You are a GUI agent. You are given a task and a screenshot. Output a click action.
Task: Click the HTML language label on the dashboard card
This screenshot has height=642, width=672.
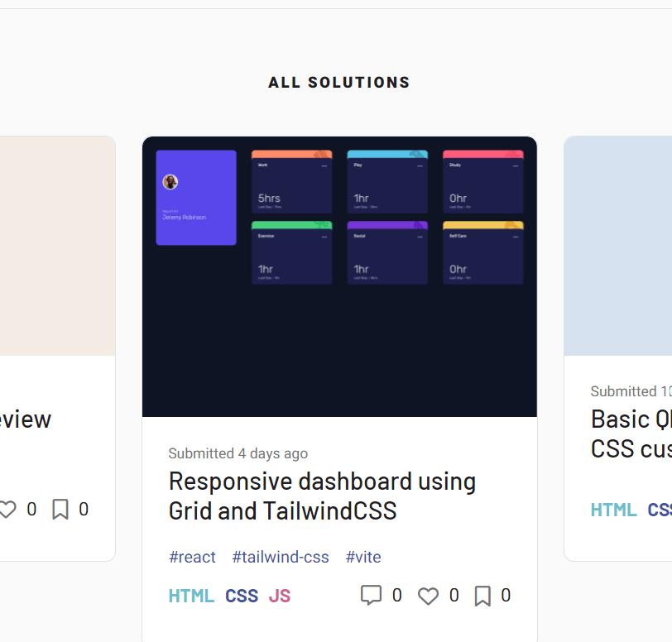coord(191,595)
